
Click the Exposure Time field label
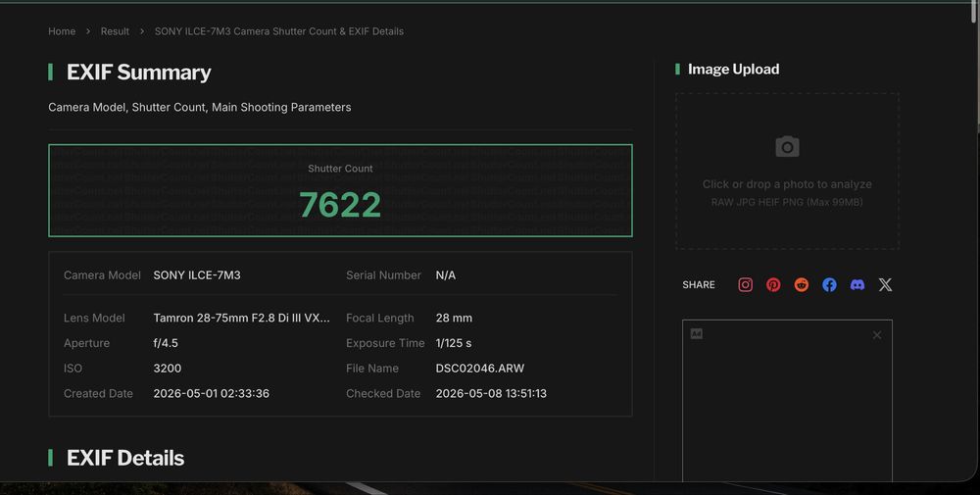tap(385, 343)
